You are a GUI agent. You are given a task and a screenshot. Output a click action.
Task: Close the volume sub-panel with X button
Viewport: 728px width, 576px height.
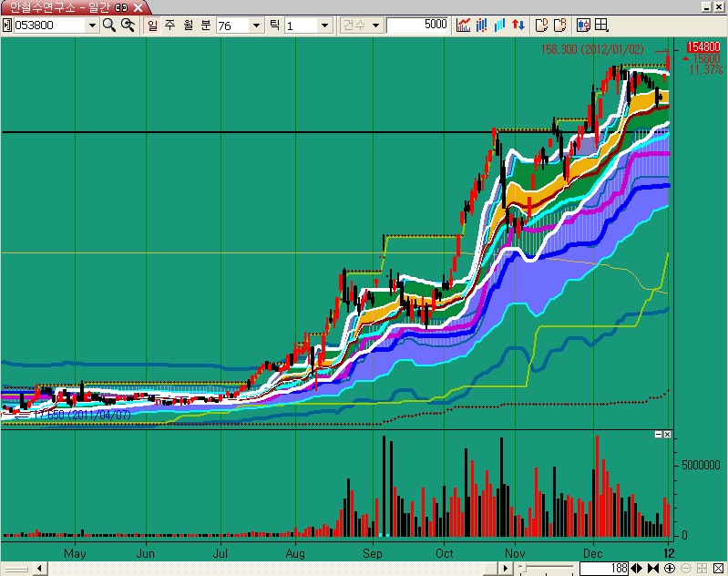[x=667, y=435]
